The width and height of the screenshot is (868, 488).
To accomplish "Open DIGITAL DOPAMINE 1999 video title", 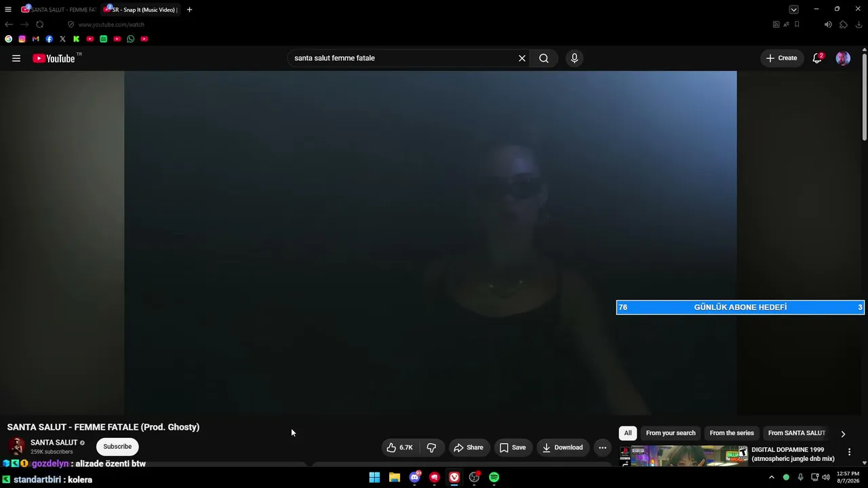I will point(793,454).
